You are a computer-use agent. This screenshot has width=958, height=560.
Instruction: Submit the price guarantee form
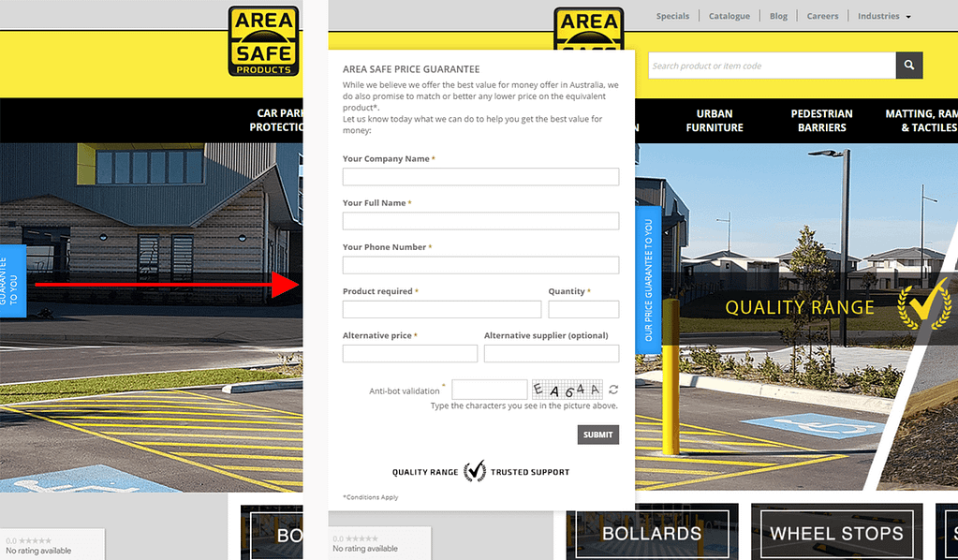tap(597, 435)
